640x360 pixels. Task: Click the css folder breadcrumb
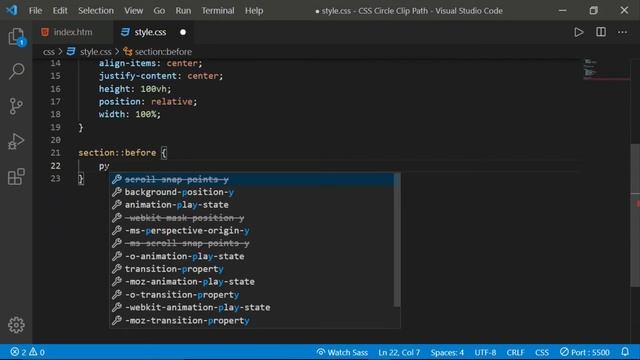pyautogui.click(x=49, y=52)
